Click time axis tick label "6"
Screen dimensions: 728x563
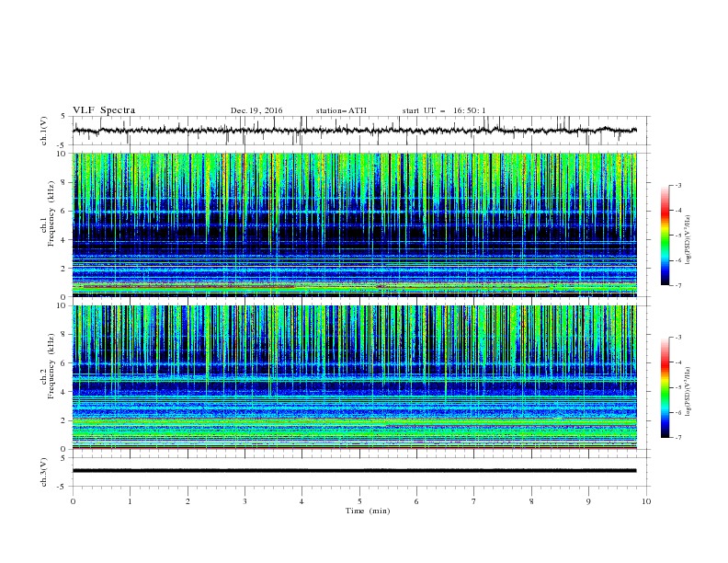click(416, 501)
